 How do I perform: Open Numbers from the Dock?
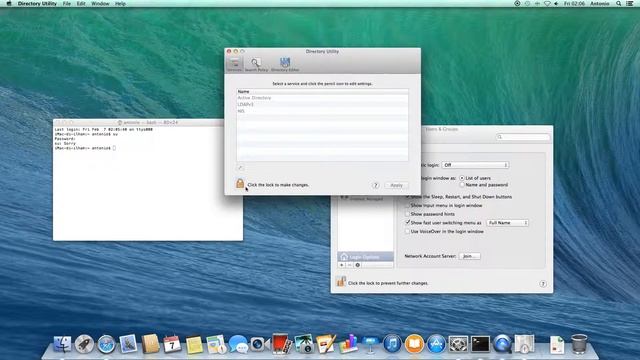tap(348, 344)
